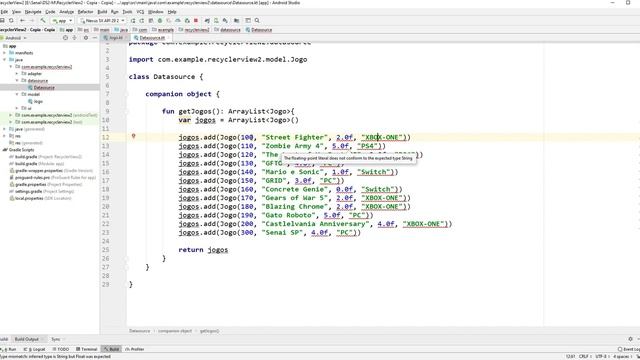Image resolution: width=640 pixels, height=360 pixels.
Task: Open the Android project view dropdown
Action: pos(15,38)
